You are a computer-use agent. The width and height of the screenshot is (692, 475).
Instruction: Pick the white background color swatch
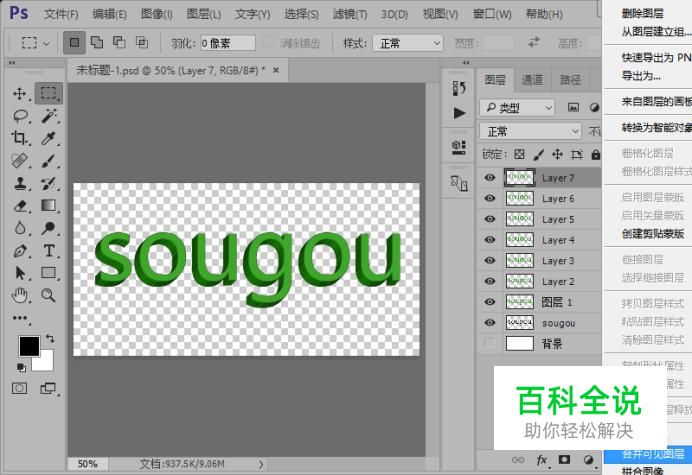click(x=46, y=363)
